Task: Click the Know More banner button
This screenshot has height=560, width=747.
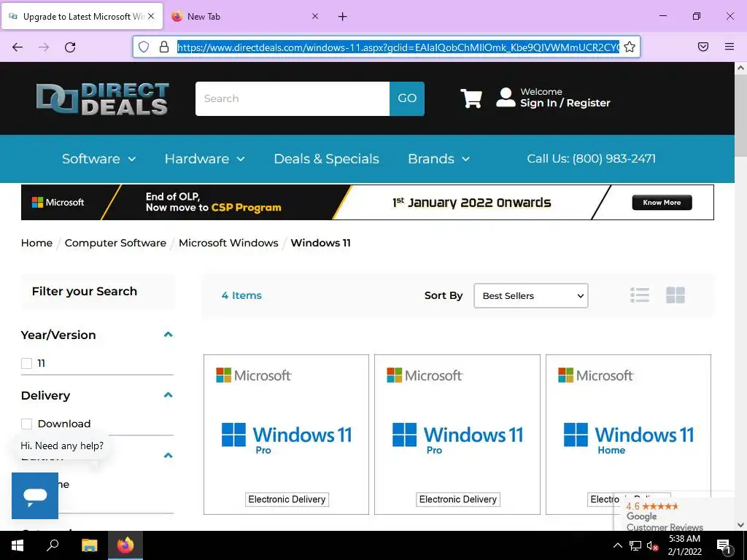Action: pos(662,203)
